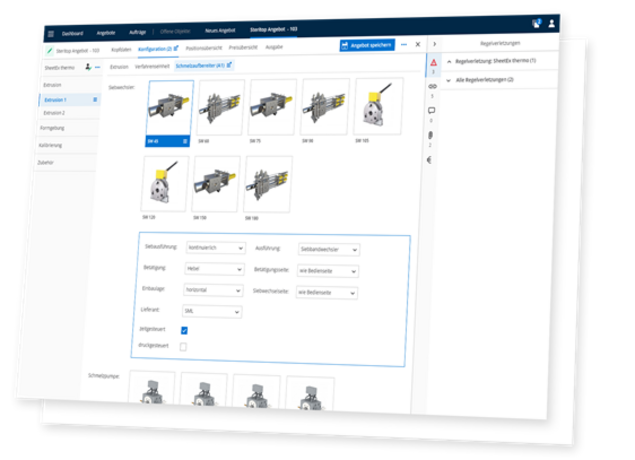Open the Siebausführung dropdown
This screenshot has height=460, width=635.
[x=215, y=247]
